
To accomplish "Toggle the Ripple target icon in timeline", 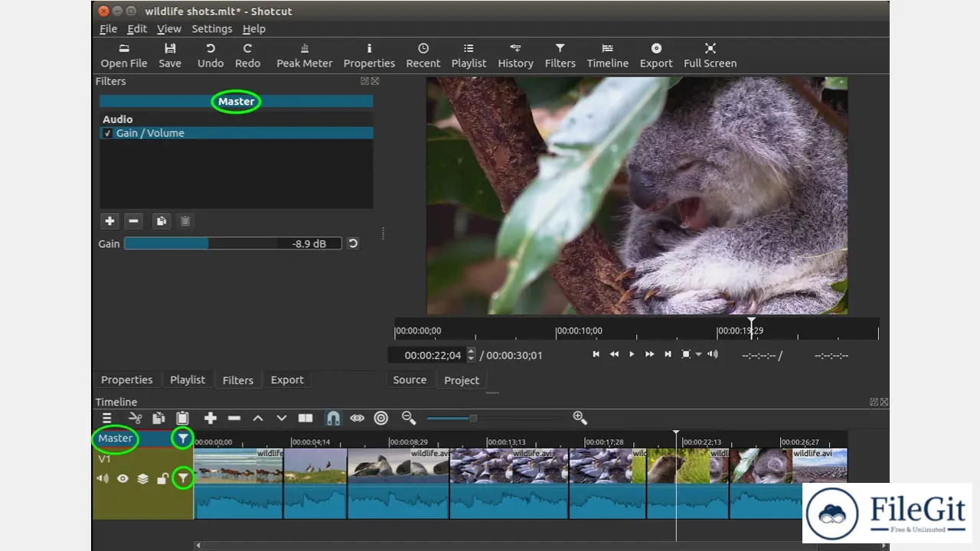I will pos(381,418).
